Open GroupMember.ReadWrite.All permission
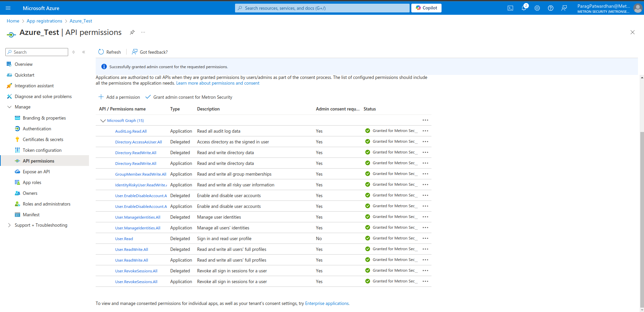This screenshot has width=644, height=312. 141,174
